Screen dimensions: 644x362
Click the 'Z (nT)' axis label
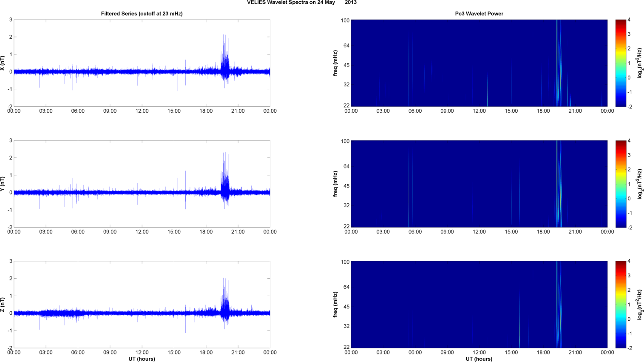[3, 305]
